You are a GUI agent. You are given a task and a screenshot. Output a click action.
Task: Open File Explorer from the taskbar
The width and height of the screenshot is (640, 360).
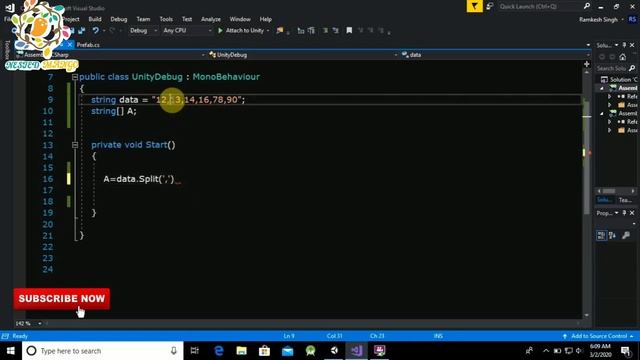(242, 351)
